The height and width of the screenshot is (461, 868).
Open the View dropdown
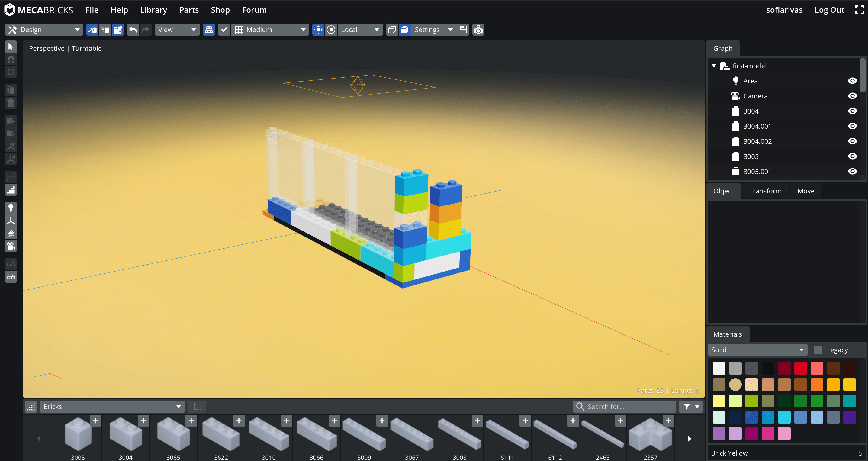pos(177,30)
